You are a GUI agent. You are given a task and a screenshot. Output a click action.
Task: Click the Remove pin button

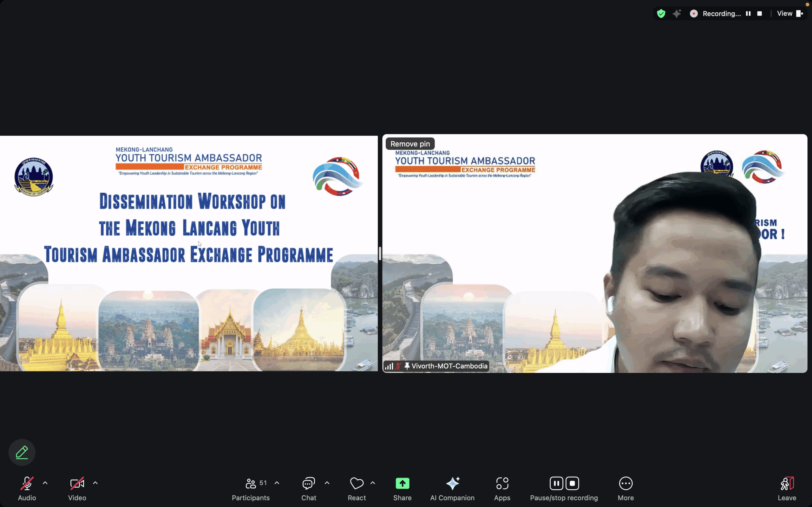click(410, 144)
